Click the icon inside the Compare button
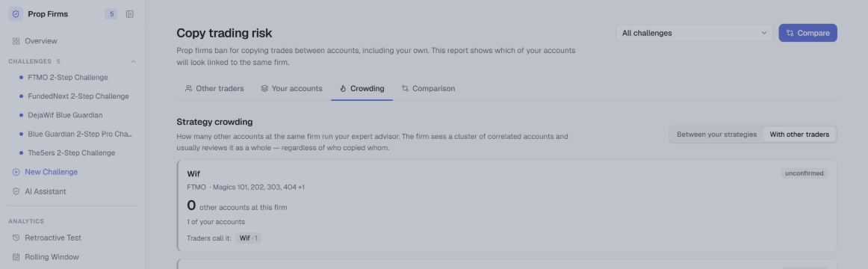 (790, 33)
